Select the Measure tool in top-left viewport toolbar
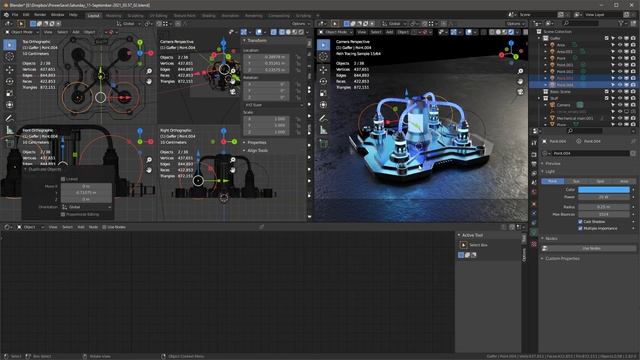 (10, 130)
